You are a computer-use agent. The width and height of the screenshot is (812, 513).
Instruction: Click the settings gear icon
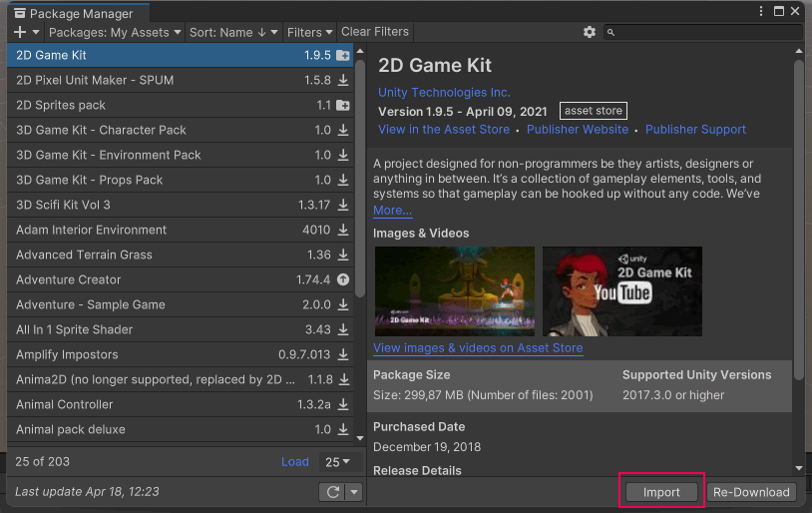click(x=590, y=32)
